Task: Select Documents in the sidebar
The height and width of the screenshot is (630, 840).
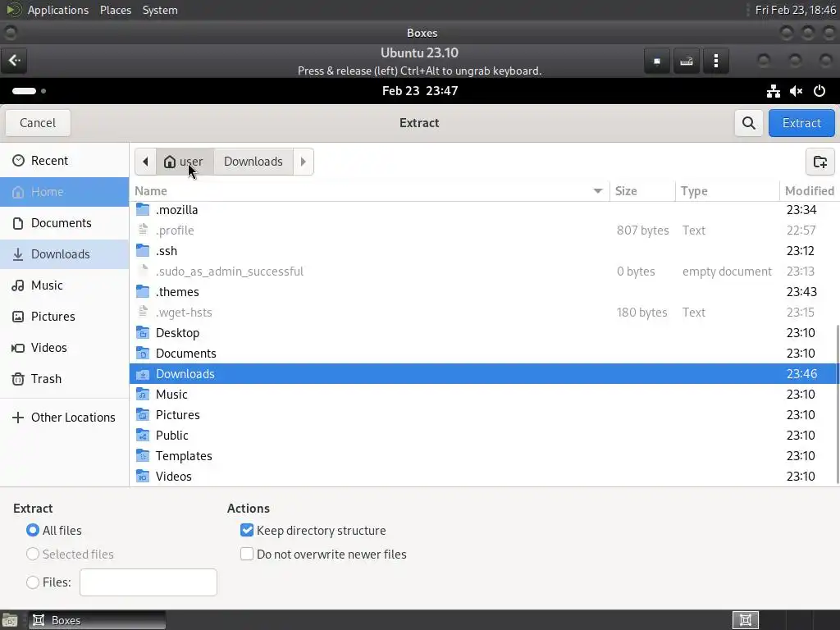Action: tap(64, 223)
